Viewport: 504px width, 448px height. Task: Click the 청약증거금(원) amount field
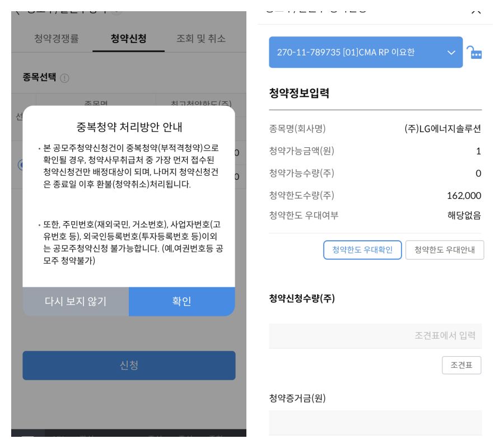tap(375, 423)
